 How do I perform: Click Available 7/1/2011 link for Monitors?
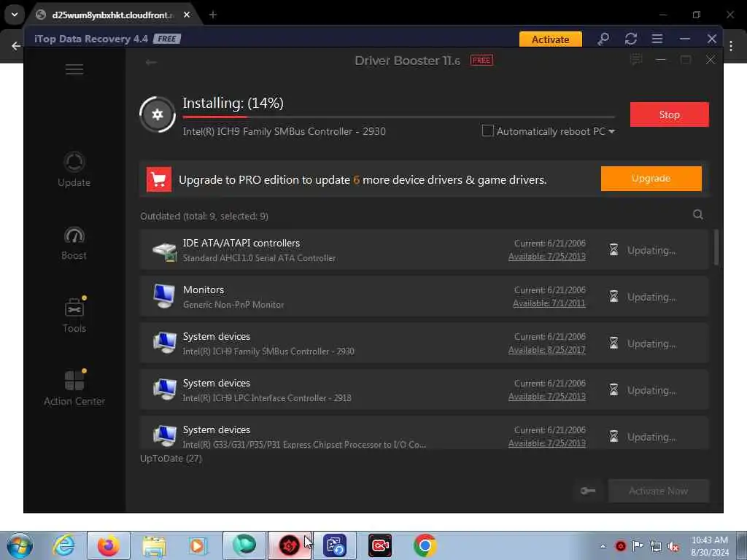pyautogui.click(x=549, y=303)
